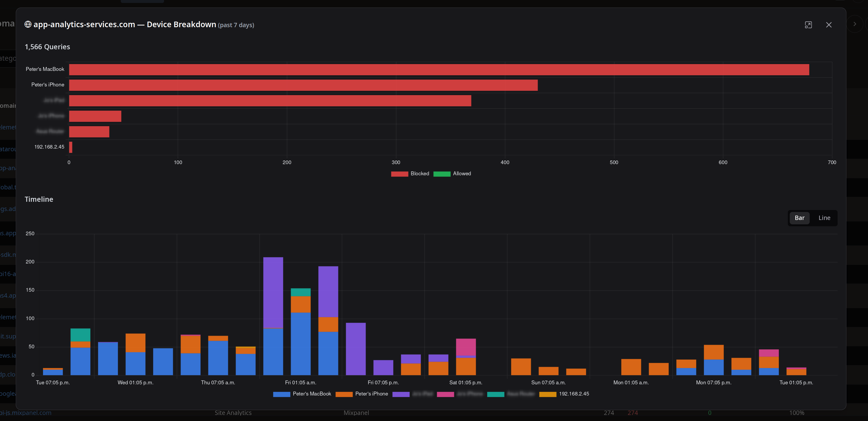Click the globe icon beside domain title
This screenshot has width=868, height=421.
click(x=28, y=24)
